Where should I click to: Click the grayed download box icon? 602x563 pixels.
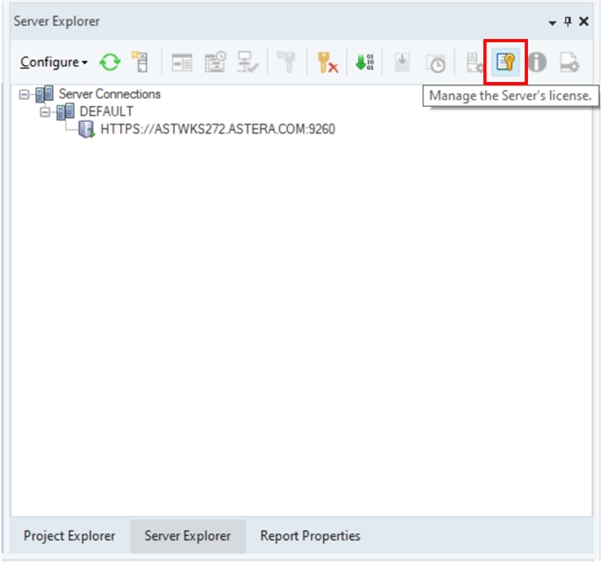pos(402,62)
